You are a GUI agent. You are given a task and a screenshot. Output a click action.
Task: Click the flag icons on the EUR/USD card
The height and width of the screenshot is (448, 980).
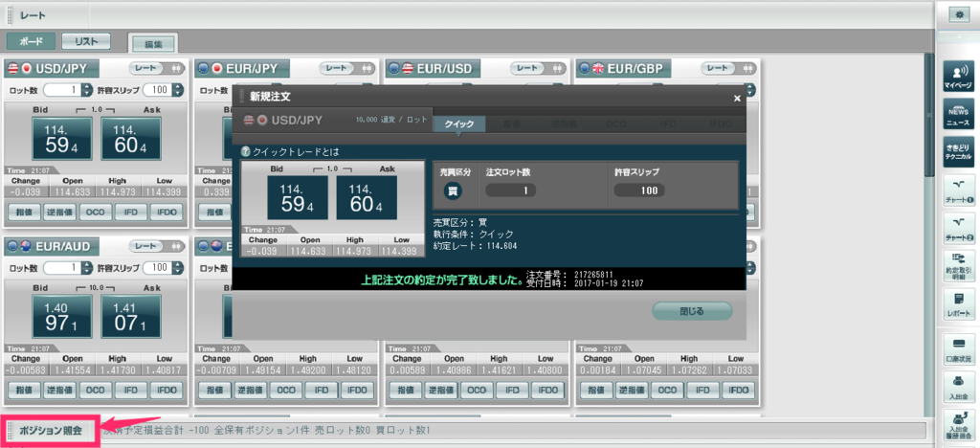[400, 68]
